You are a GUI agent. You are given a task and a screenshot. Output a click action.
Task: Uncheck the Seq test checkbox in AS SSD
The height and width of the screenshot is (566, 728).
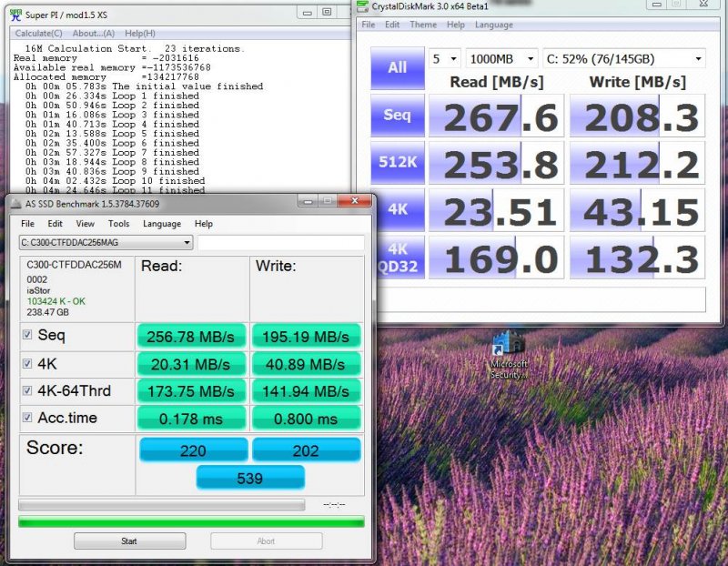pyautogui.click(x=27, y=335)
